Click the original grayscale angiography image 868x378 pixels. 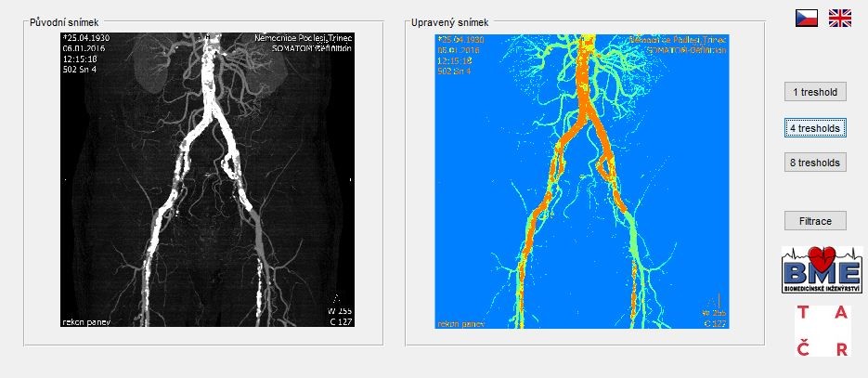tap(207, 180)
